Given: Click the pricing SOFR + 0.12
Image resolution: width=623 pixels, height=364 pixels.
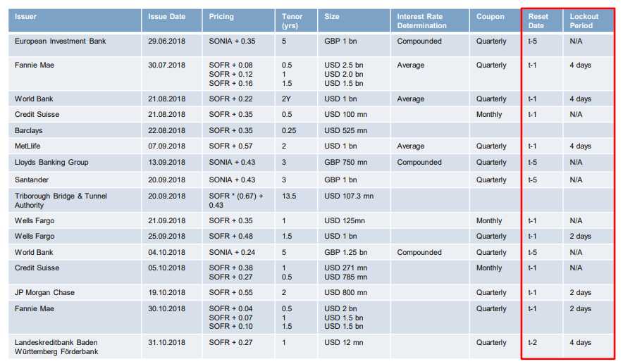Looking at the screenshot, I should tap(231, 74).
